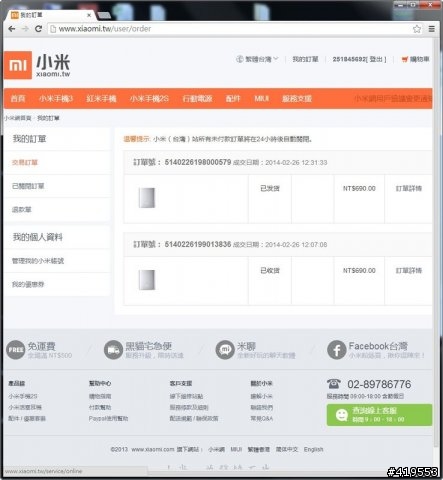Open the shopping cart icon
This screenshot has width=443, height=480.
pos(405,59)
